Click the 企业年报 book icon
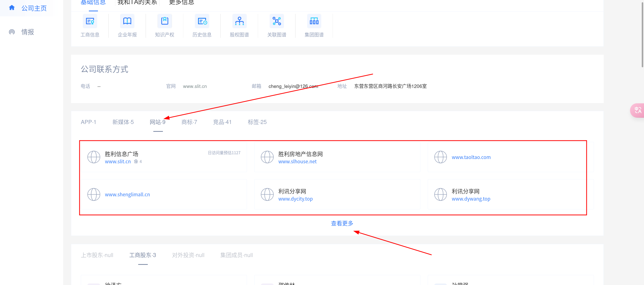Viewport: 644px width, 285px height. [x=127, y=21]
